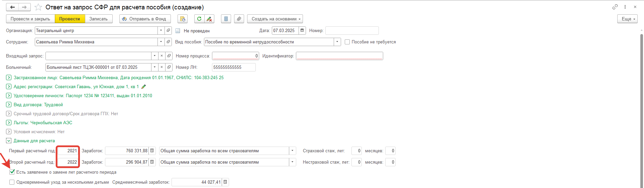Click the refresh green arrow icon

tap(199, 19)
